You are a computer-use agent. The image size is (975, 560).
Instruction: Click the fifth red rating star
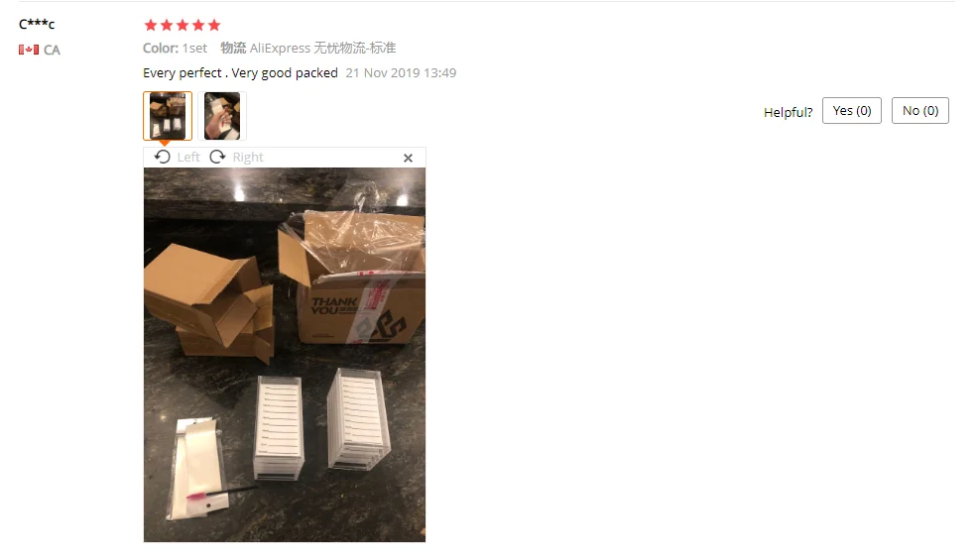pyautogui.click(x=214, y=25)
